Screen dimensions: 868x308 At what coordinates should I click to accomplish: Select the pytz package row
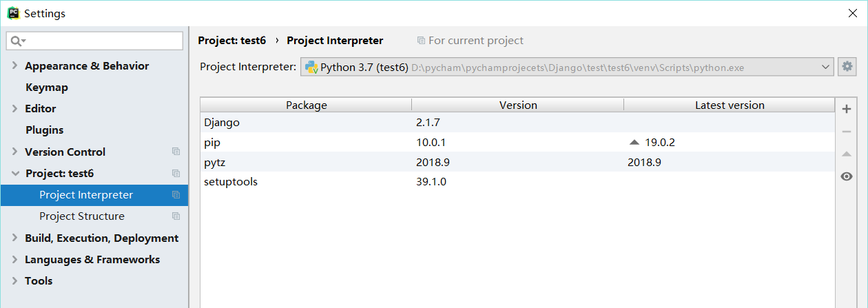(517, 162)
